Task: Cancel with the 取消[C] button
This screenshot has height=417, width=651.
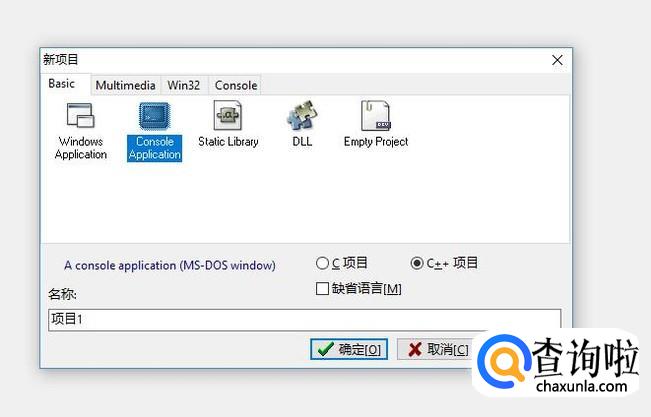Action: coord(435,349)
